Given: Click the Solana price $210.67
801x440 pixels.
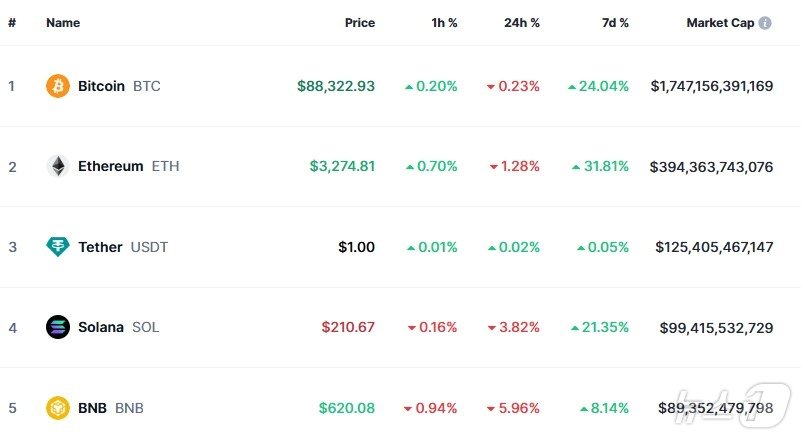Looking at the screenshot, I should [348, 327].
